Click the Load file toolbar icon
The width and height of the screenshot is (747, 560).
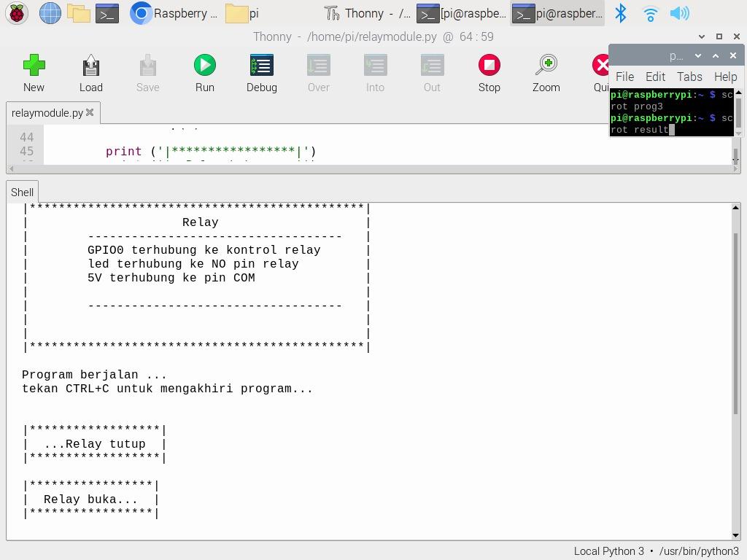91,74
